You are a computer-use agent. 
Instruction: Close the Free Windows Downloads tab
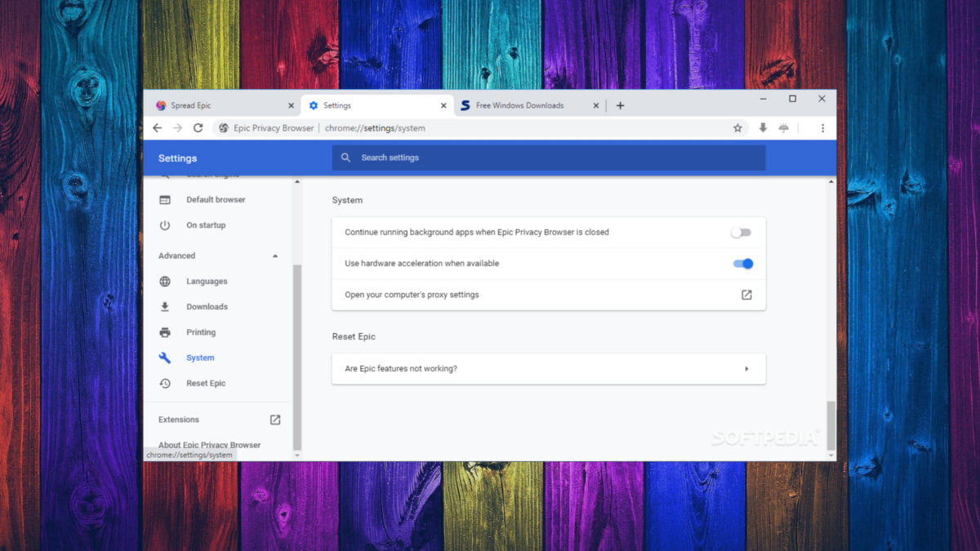(596, 105)
